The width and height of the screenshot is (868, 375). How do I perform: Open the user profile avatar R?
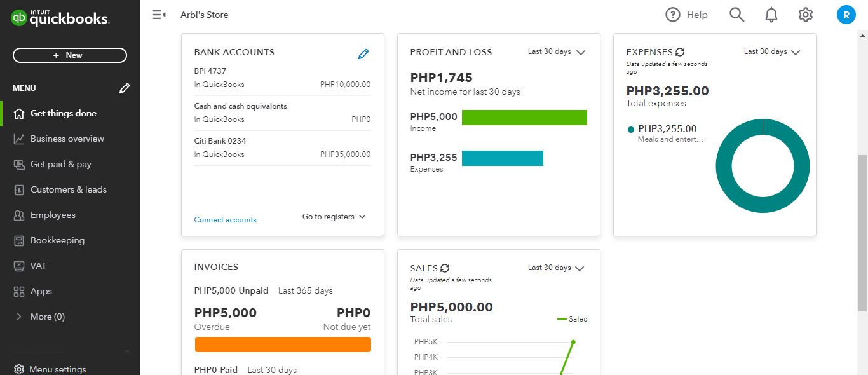coord(846,15)
